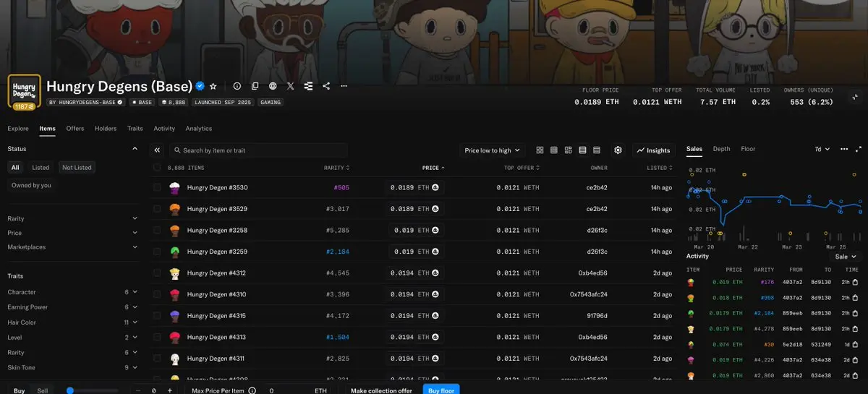Star the Hungry Degens collection as favorite
The image size is (868, 394).
pos(213,86)
